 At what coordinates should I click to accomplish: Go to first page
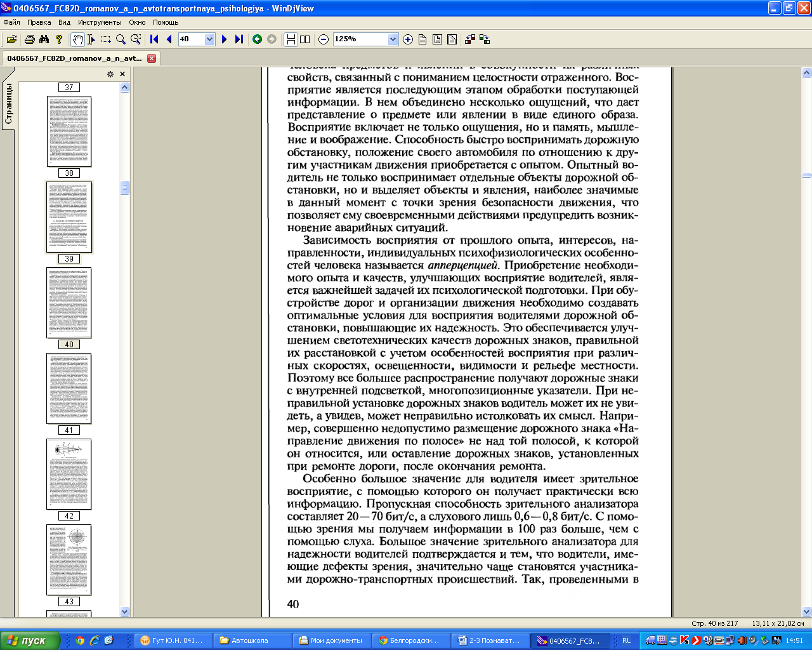[x=154, y=39]
